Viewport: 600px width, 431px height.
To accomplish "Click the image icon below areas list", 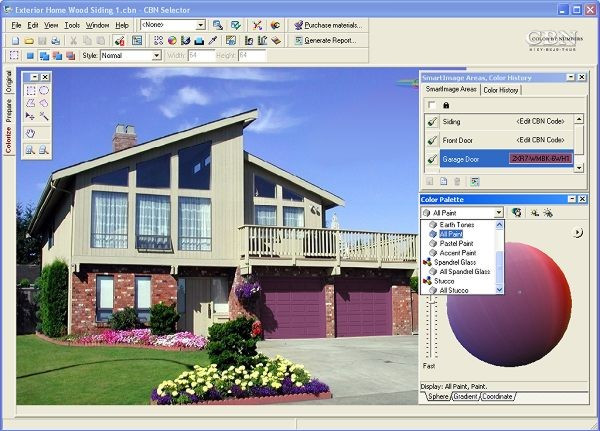I will (x=475, y=181).
